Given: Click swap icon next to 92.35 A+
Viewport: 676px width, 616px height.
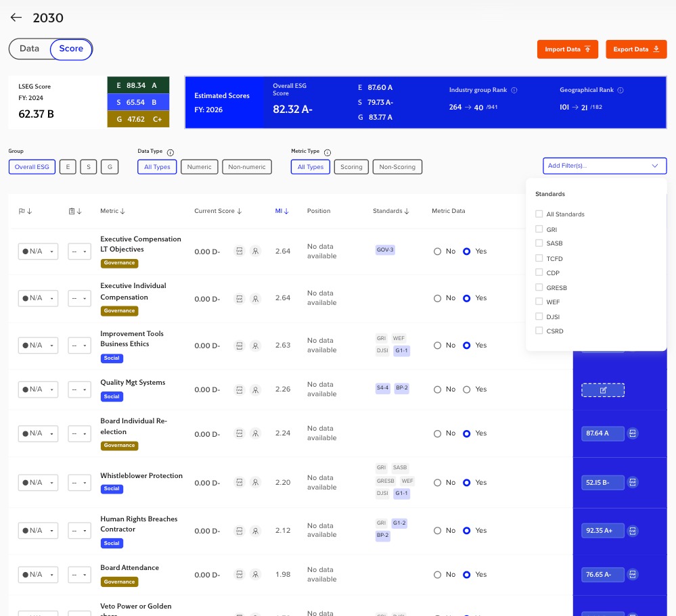Looking at the screenshot, I should 633,531.
